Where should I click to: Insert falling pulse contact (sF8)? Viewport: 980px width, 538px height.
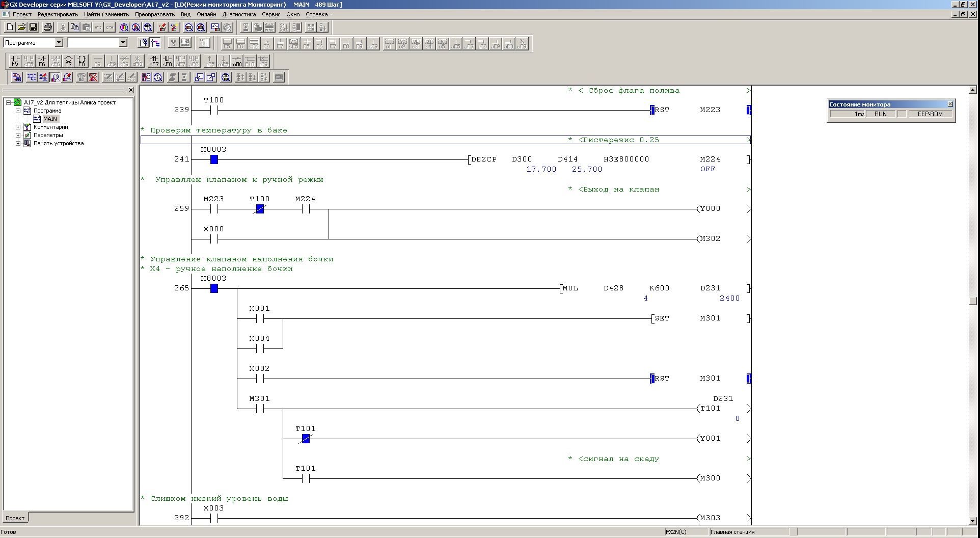tap(167, 61)
